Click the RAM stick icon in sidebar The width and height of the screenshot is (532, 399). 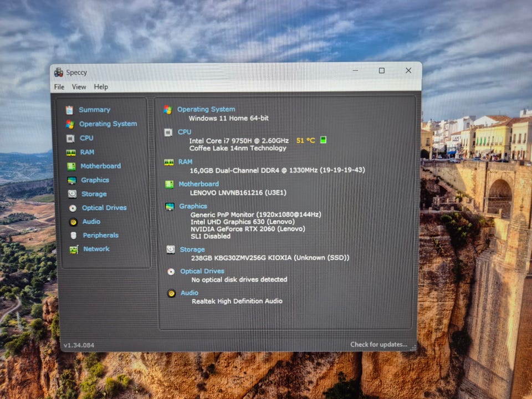point(71,153)
